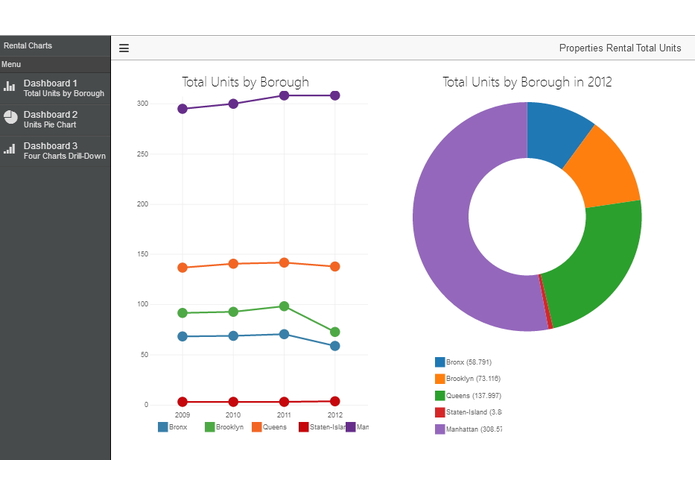Select the thin red Staten-Island donut slice
Viewport: 695px width, 494px height.
[x=546, y=302]
